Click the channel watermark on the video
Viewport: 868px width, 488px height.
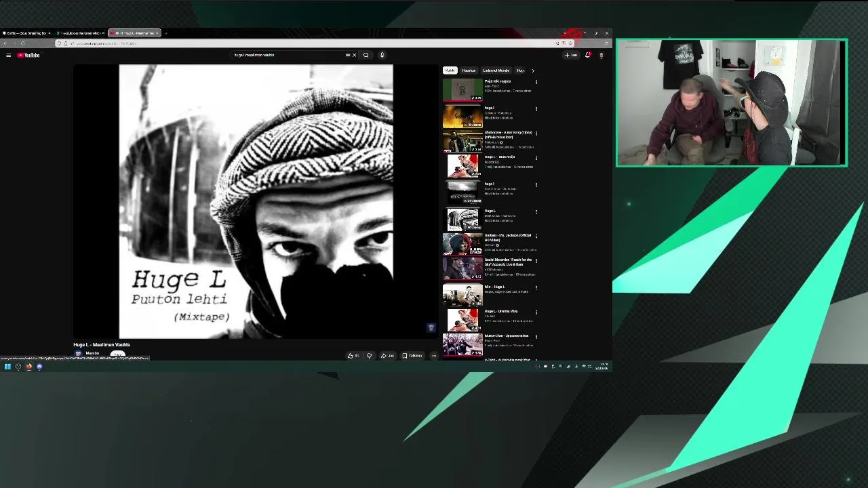(x=431, y=328)
